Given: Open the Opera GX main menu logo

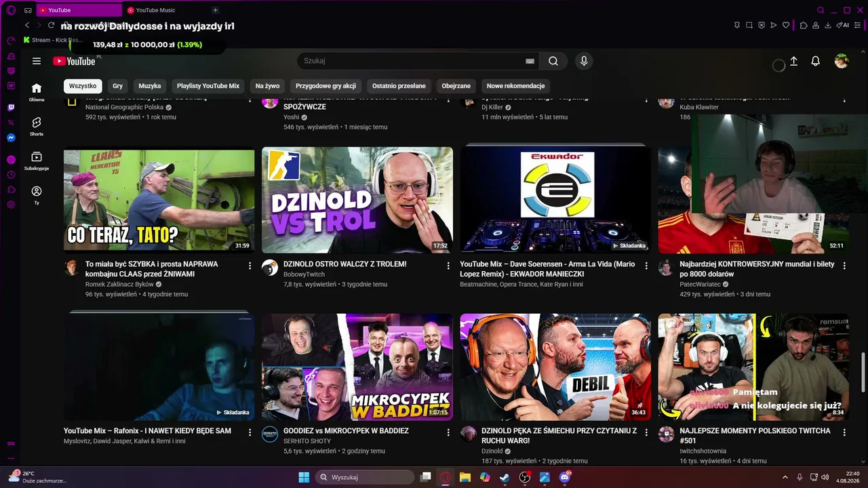Looking at the screenshot, I should (x=11, y=10).
